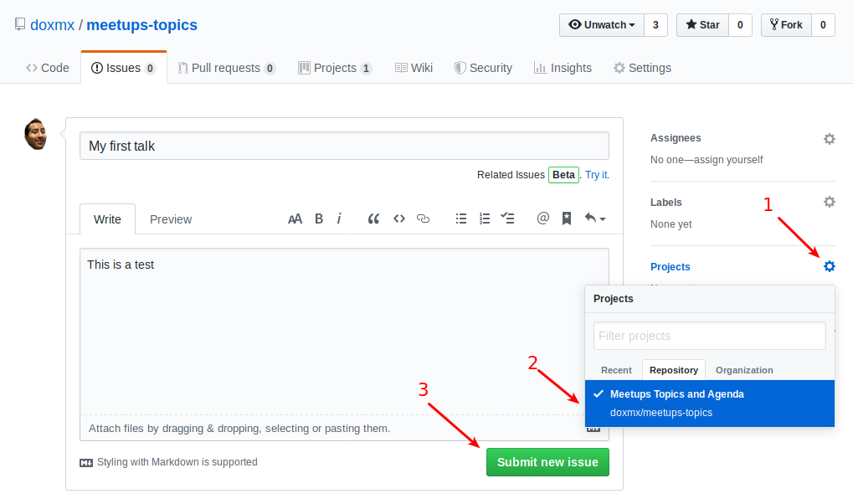
Task: Insert a quote from editor toolbar
Action: pyautogui.click(x=373, y=219)
